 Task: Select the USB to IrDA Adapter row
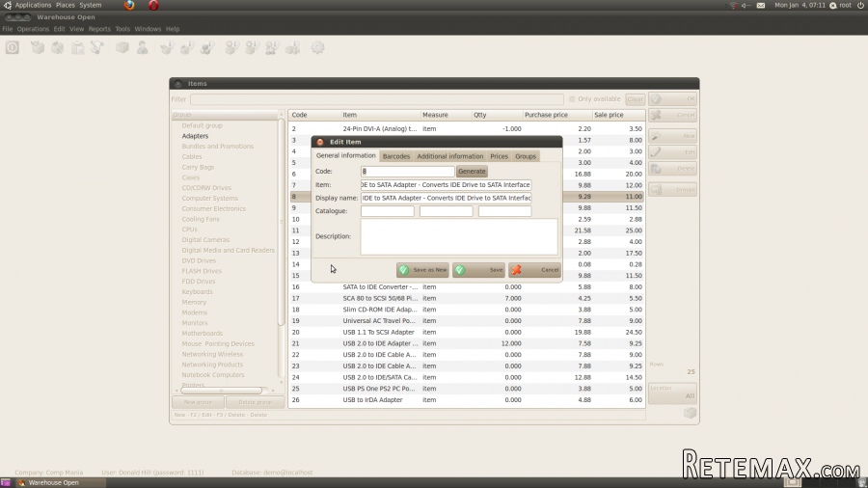467,400
